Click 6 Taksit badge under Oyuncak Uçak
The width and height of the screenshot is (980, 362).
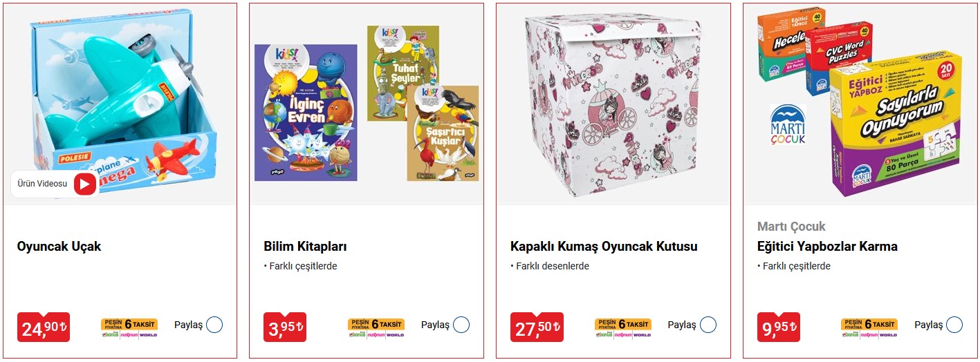(x=129, y=327)
